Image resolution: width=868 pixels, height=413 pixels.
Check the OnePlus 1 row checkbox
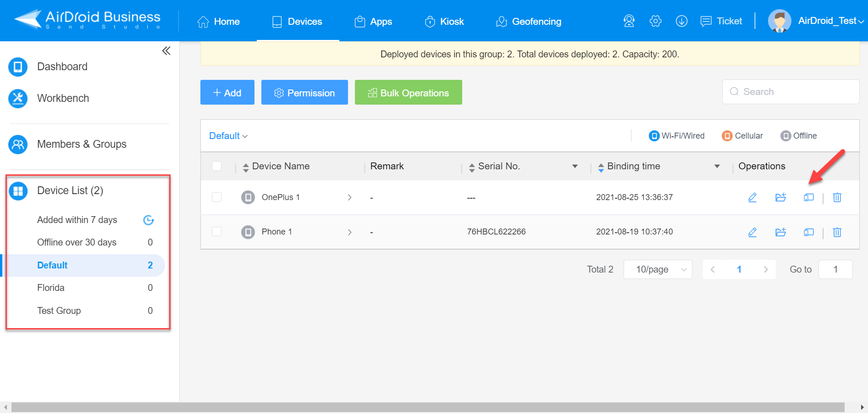(x=217, y=197)
